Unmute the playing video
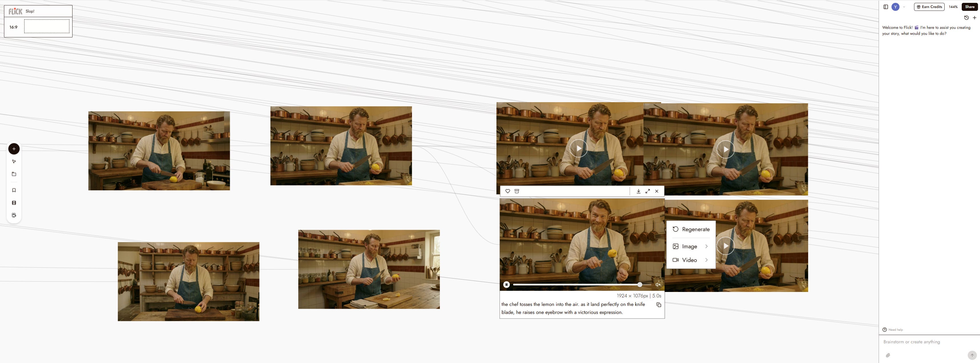980x363 pixels. click(658, 285)
